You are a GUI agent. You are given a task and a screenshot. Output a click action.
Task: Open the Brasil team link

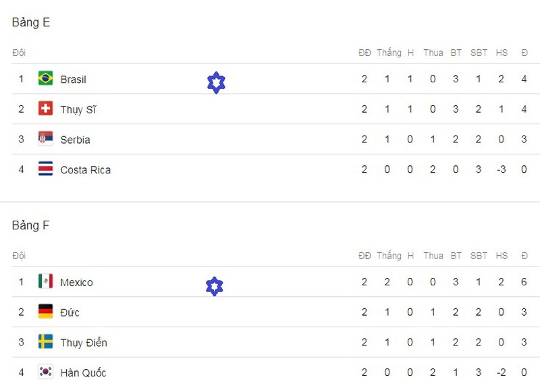[73, 80]
